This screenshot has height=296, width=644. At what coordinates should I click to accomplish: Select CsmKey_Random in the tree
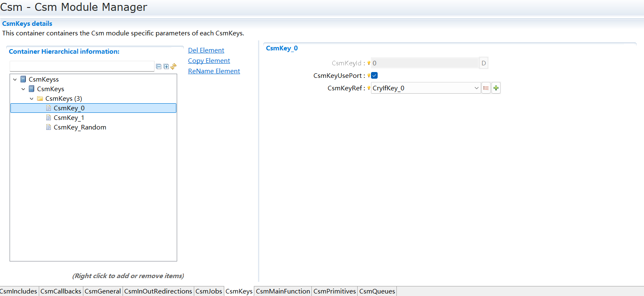[80, 127]
